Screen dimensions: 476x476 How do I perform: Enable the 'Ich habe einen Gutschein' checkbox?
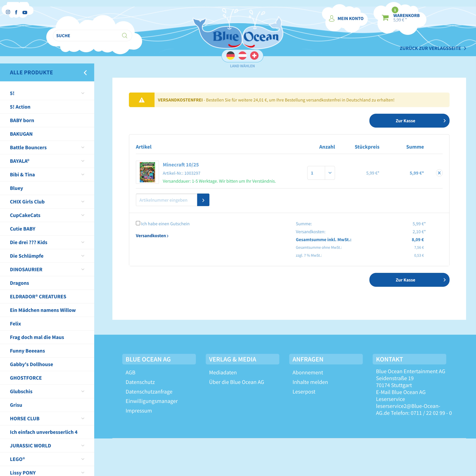(x=138, y=223)
